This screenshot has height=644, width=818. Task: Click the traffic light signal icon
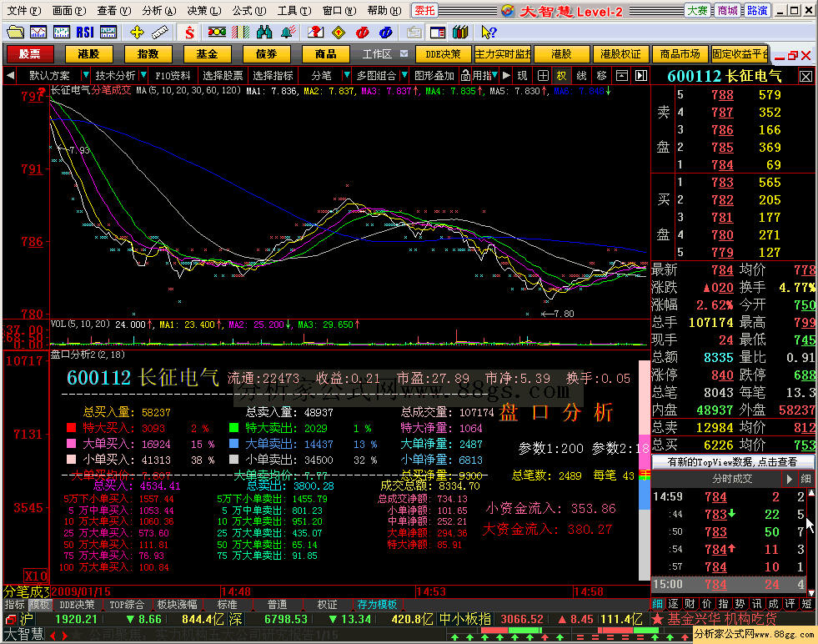(x=217, y=33)
